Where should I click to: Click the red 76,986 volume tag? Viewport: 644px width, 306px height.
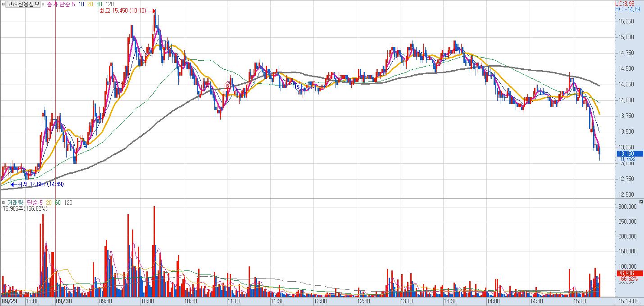pyautogui.click(x=630, y=273)
